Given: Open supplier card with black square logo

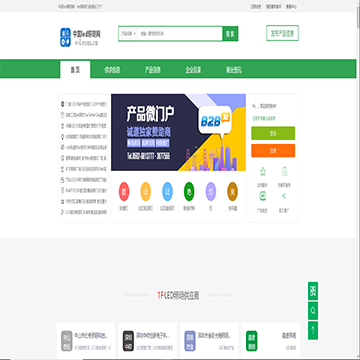Looking at the screenshot, I should 147,340.
